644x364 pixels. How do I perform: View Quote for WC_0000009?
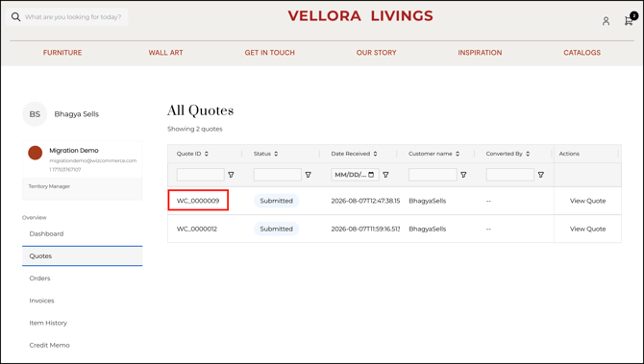(x=587, y=201)
